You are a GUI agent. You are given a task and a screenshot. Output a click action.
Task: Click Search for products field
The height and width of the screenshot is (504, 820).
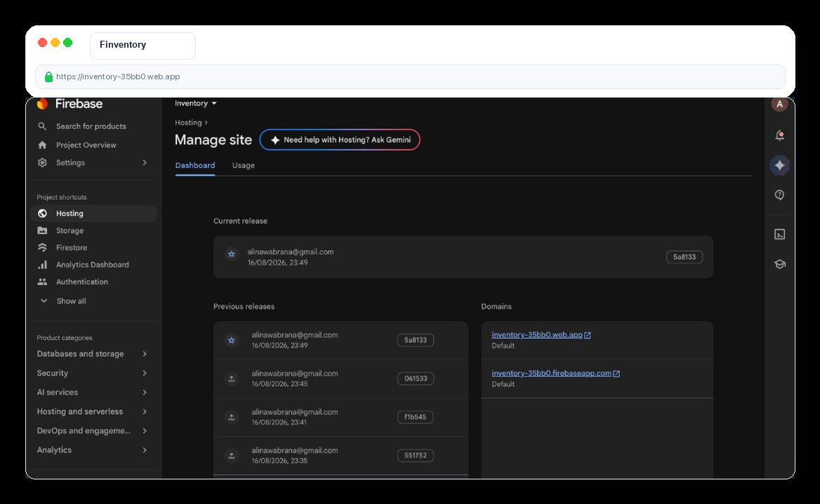pyautogui.click(x=91, y=126)
